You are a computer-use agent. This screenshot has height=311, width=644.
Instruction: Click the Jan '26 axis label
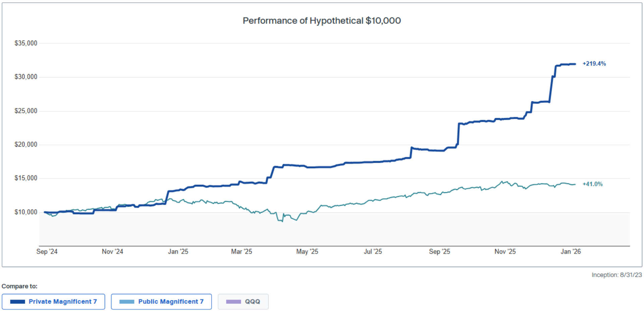click(x=571, y=252)
